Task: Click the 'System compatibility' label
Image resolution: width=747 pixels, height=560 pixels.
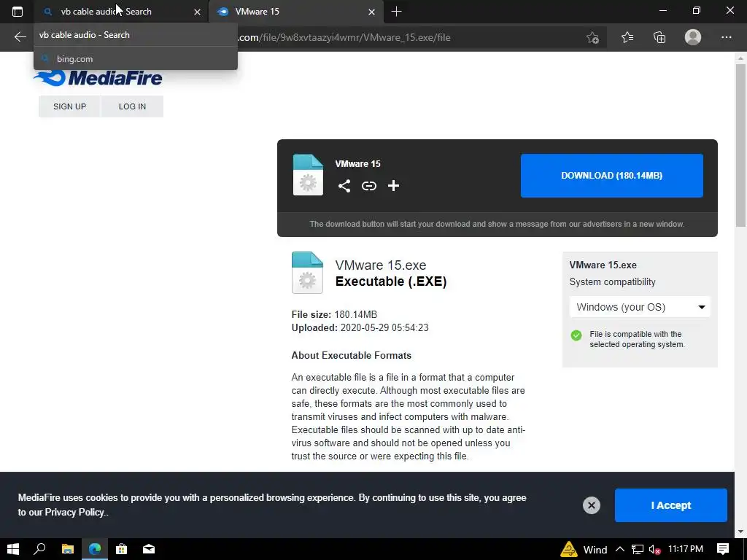Action: tap(613, 282)
